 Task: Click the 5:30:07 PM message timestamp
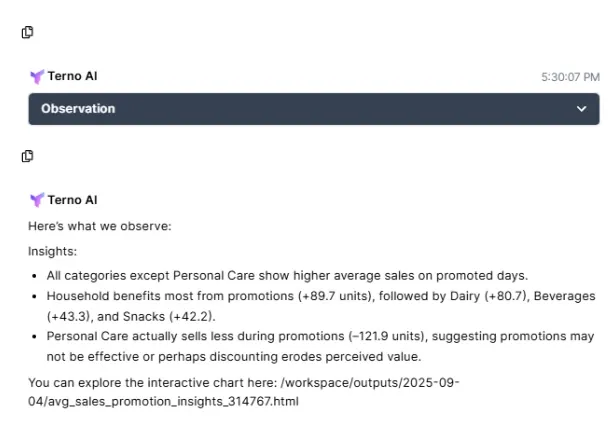[x=570, y=76]
